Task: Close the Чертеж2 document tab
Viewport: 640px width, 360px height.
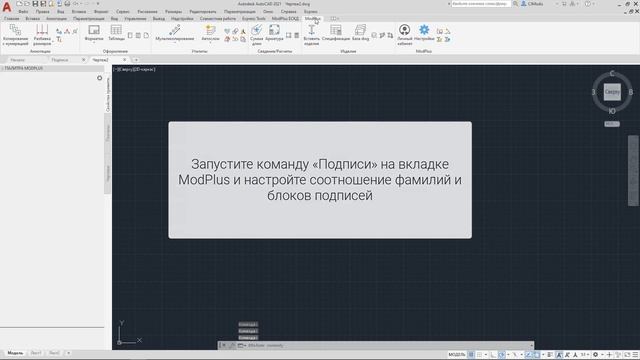Action: [124, 60]
